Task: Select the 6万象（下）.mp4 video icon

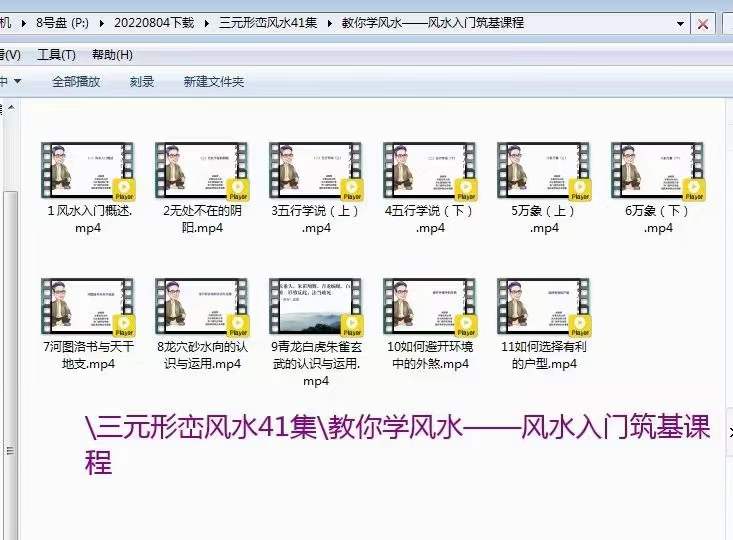Action: [x=658, y=172]
